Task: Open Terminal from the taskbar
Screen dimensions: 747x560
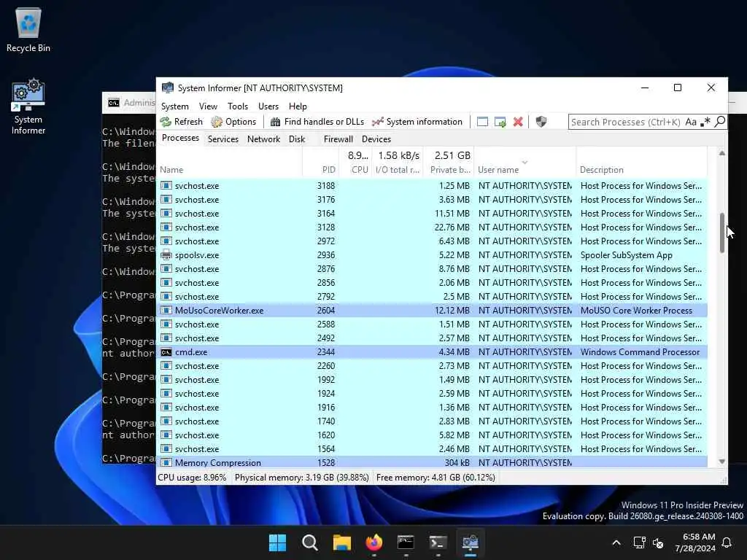Action: tap(438, 542)
